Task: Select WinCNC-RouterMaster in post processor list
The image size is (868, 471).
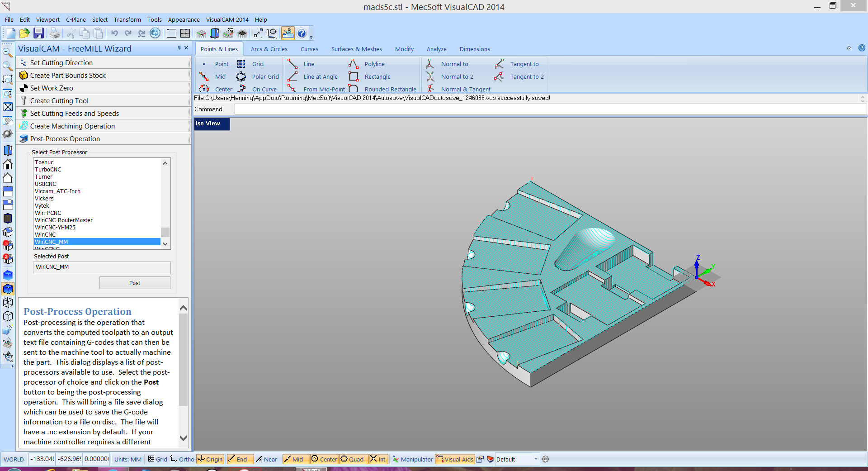Action: [64, 220]
